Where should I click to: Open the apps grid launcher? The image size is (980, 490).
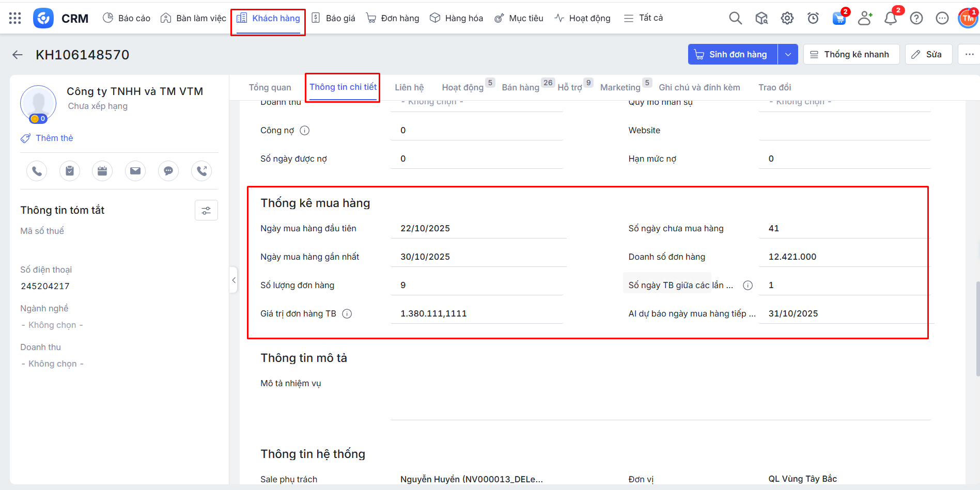(x=15, y=19)
